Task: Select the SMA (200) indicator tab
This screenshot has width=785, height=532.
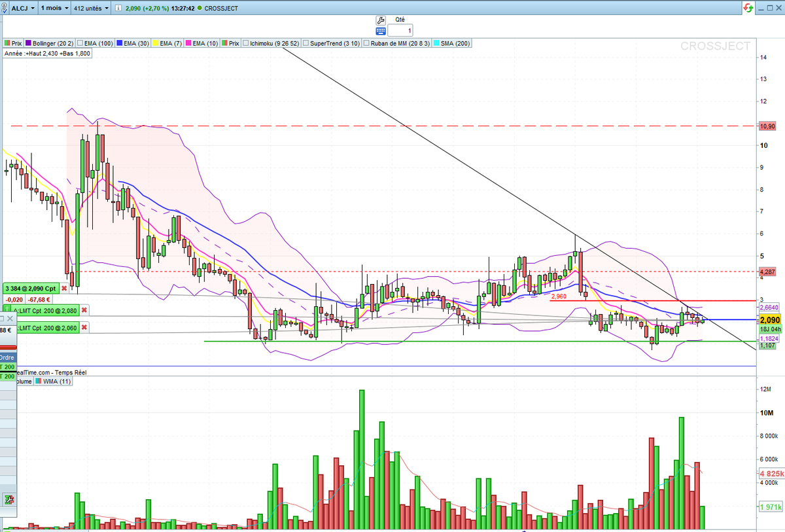Action: 453,43
